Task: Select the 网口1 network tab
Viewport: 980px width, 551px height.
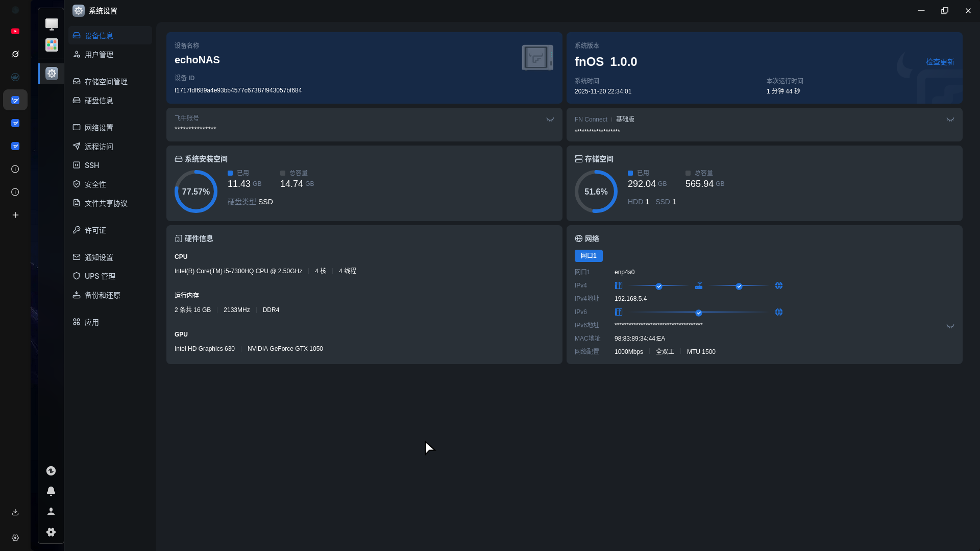Action: (589, 256)
